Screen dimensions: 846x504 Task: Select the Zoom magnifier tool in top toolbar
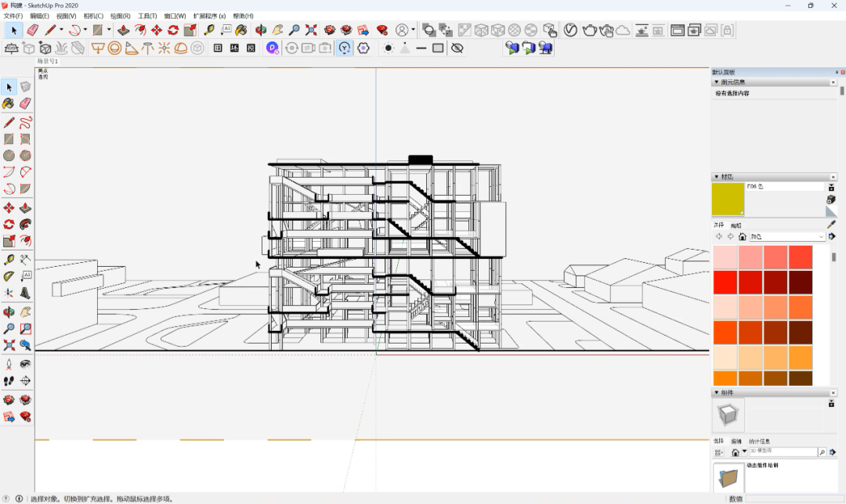(294, 31)
